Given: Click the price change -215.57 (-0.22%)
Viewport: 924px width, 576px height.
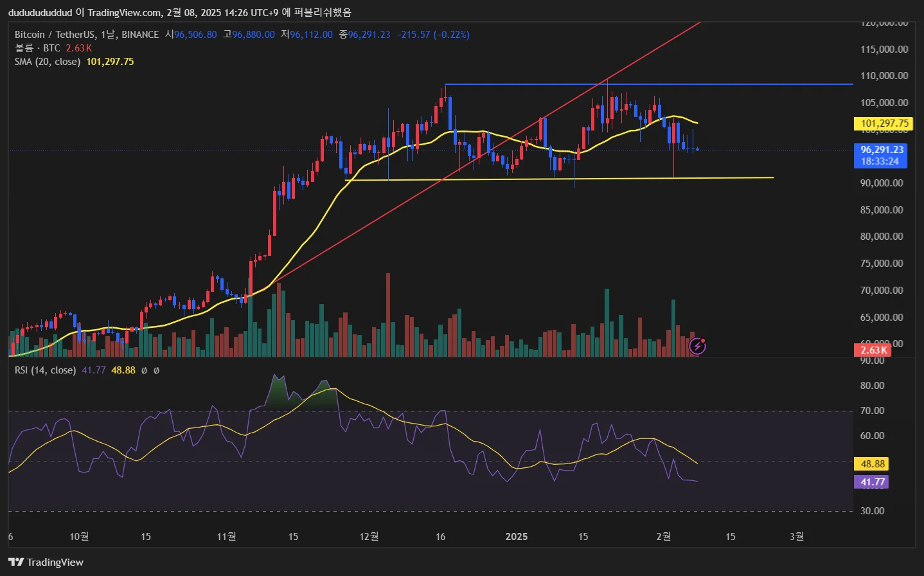Looking at the screenshot, I should pos(433,35).
